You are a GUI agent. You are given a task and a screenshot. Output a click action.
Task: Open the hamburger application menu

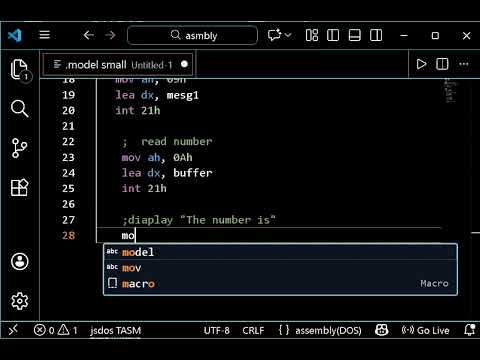(x=44, y=35)
